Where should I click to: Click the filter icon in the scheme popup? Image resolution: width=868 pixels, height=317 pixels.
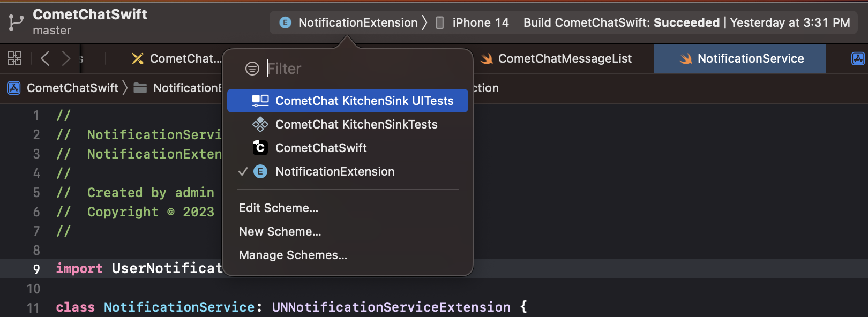(x=252, y=69)
